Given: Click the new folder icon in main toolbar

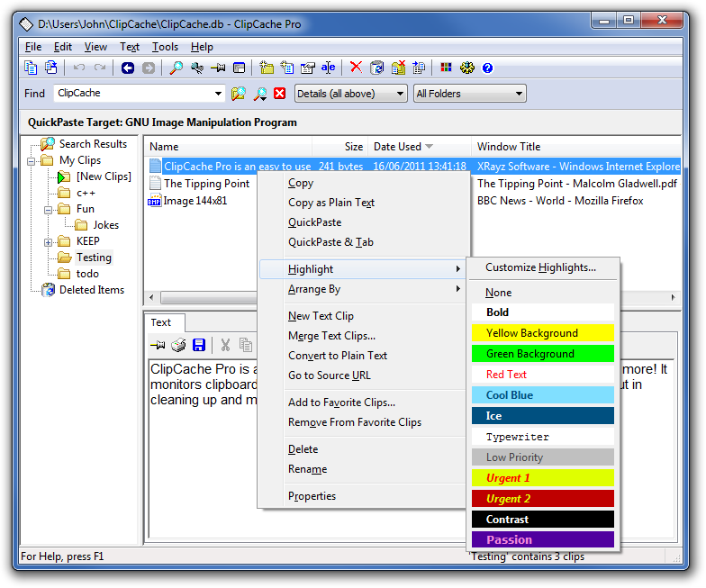Looking at the screenshot, I should pos(267,68).
